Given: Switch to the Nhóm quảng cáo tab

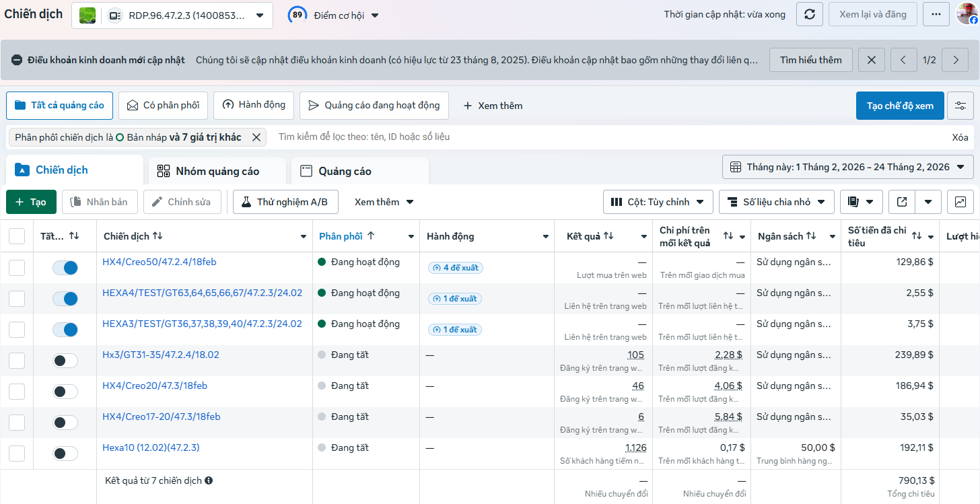Looking at the screenshot, I should click(217, 171).
